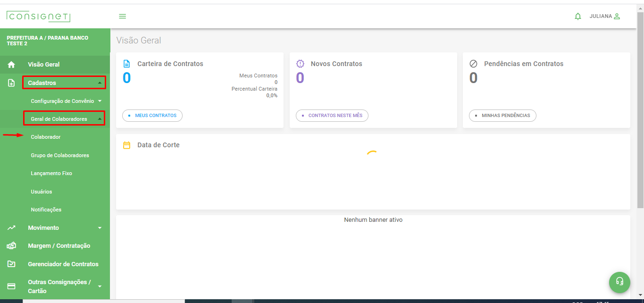
Task: Click the Data de Corte title
Action: pyautogui.click(x=159, y=145)
